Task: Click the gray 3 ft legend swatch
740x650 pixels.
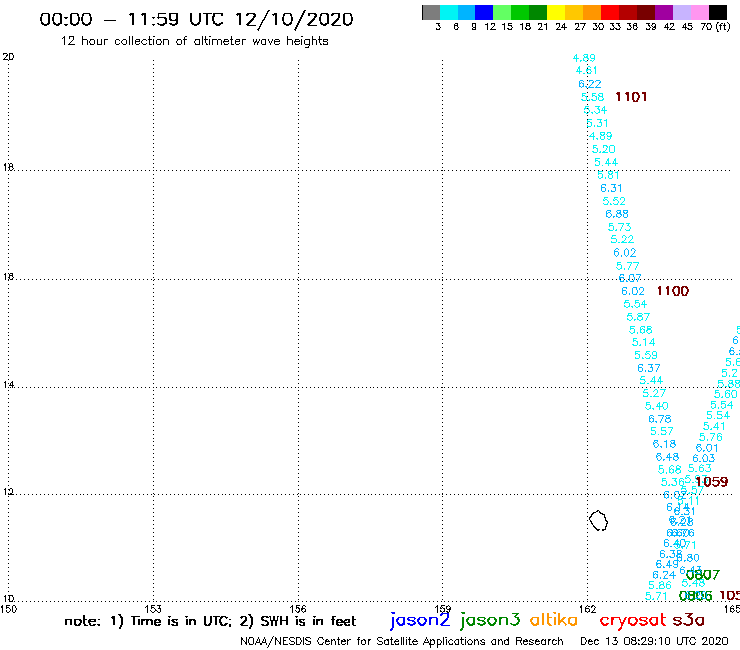Action: (431, 12)
